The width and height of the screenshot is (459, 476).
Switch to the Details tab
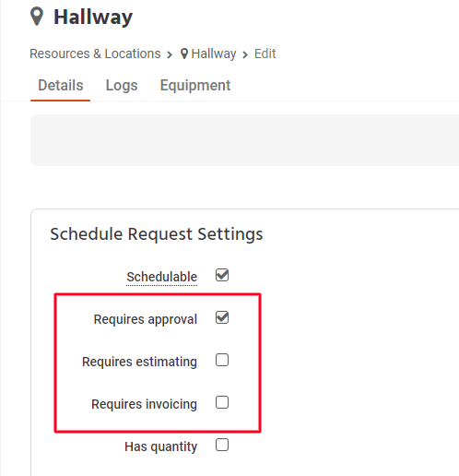point(61,85)
